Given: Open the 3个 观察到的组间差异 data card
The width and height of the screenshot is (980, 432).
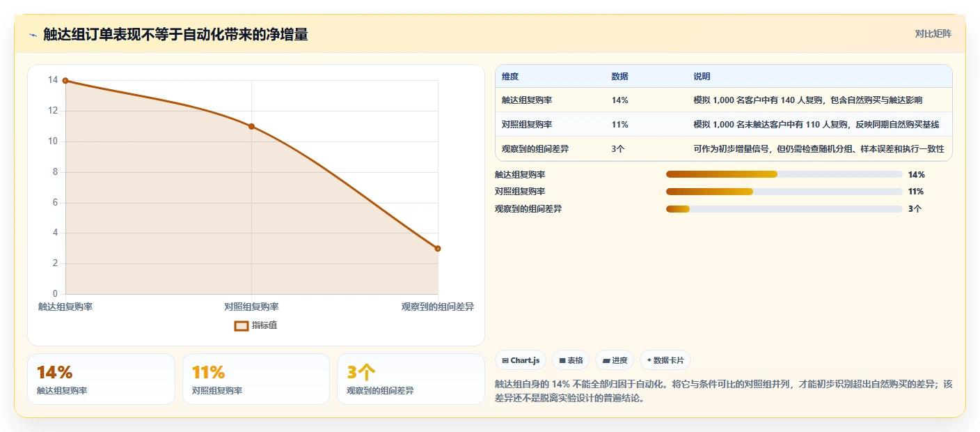Looking at the screenshot, I should (x=411, y=379).
